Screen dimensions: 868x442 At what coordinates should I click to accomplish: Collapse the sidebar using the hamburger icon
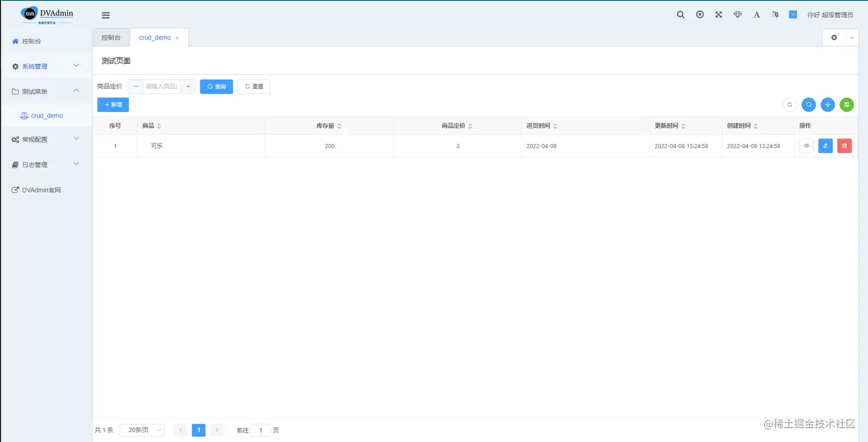pyautogui.click(x=106, y=15)
